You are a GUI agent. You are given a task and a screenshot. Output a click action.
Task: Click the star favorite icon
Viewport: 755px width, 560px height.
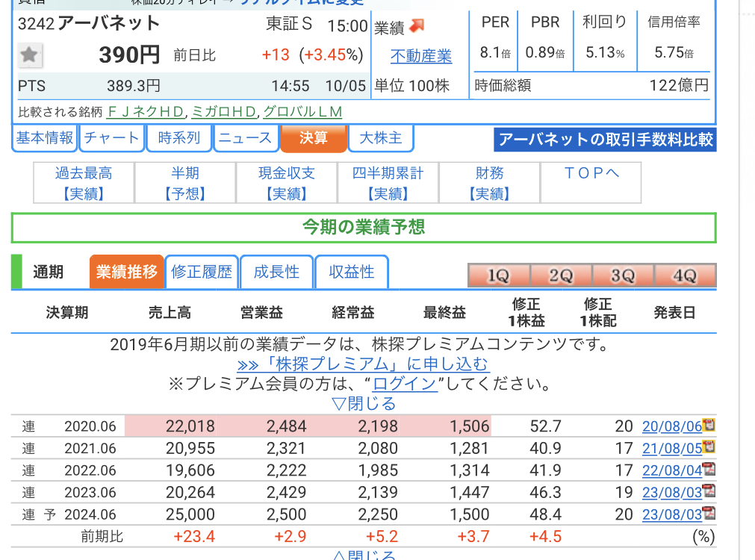pos(29,55)
